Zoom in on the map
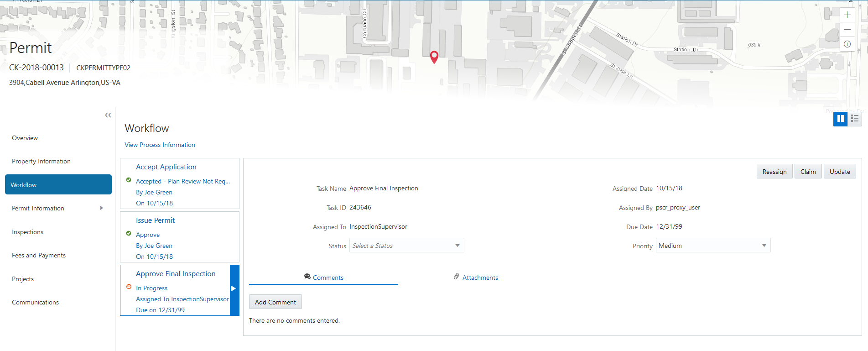Screen dimensions: 868x351 pyautogui.click(x=847, y=15)
